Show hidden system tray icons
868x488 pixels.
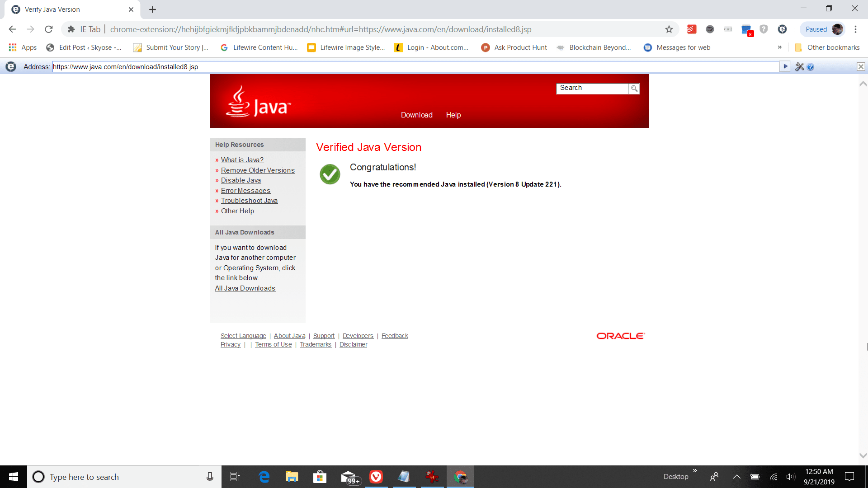(x=736, y=477)
